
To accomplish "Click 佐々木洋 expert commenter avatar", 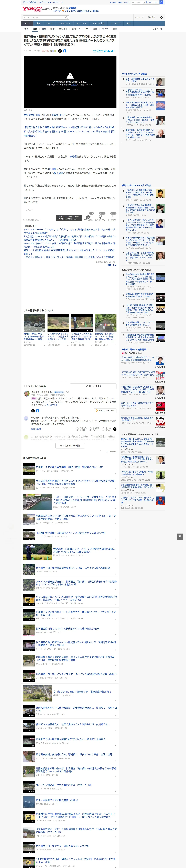I will (26, 393).
